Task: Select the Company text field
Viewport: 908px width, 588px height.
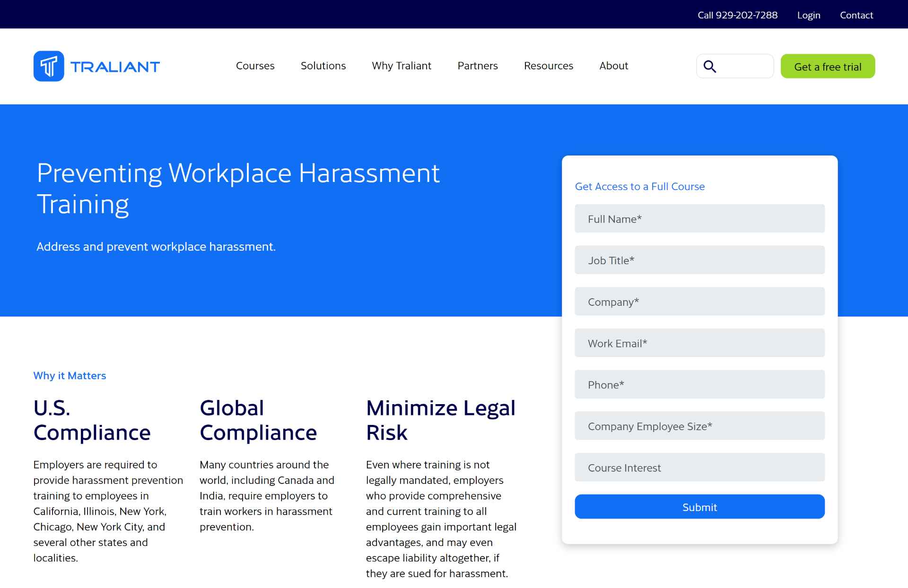Action: click(699, 302)
